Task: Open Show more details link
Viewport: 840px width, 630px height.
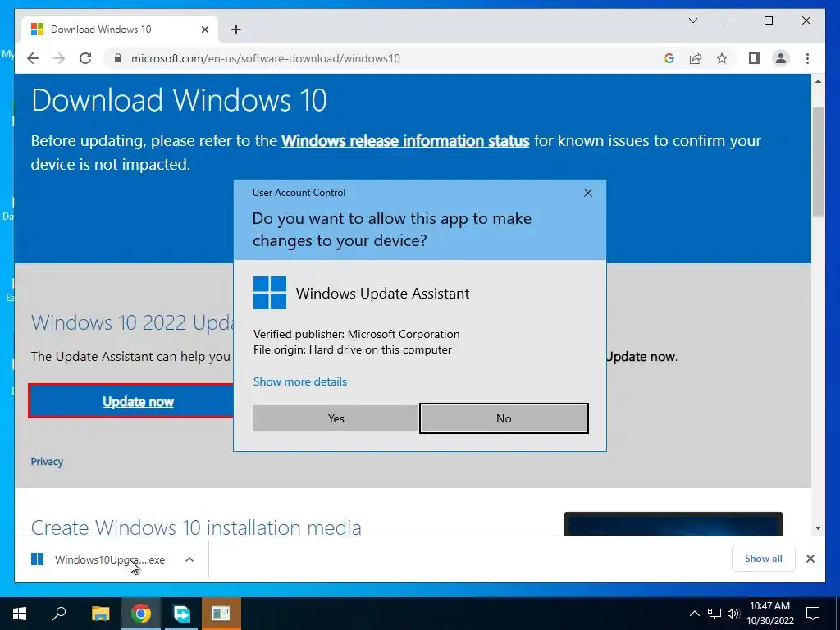Action: click(x=300, y=381)
